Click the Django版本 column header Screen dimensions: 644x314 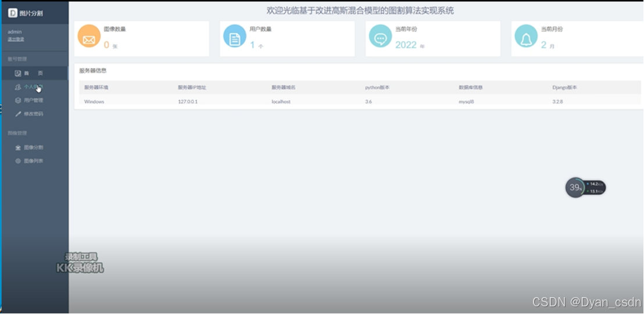564,88
